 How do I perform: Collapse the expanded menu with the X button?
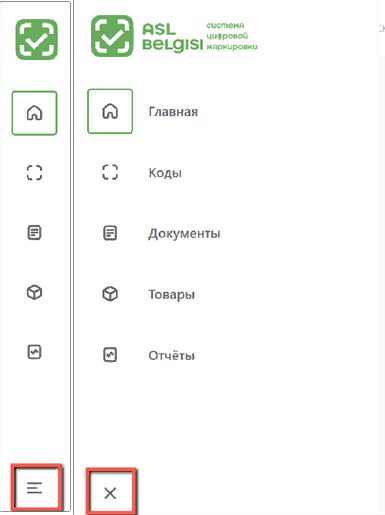click(x=111, y=493)
